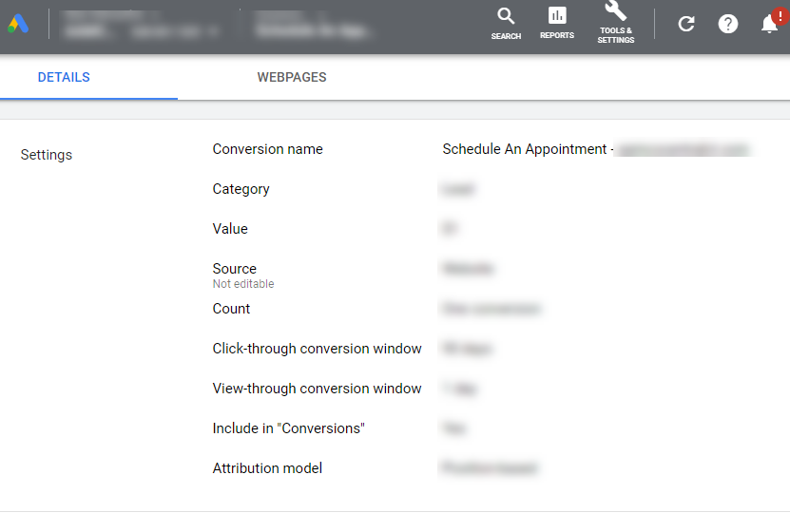Open Tools & Settings wrench icon
The width and height of the screenshot is (790, 532).
(x=616, y=23)
